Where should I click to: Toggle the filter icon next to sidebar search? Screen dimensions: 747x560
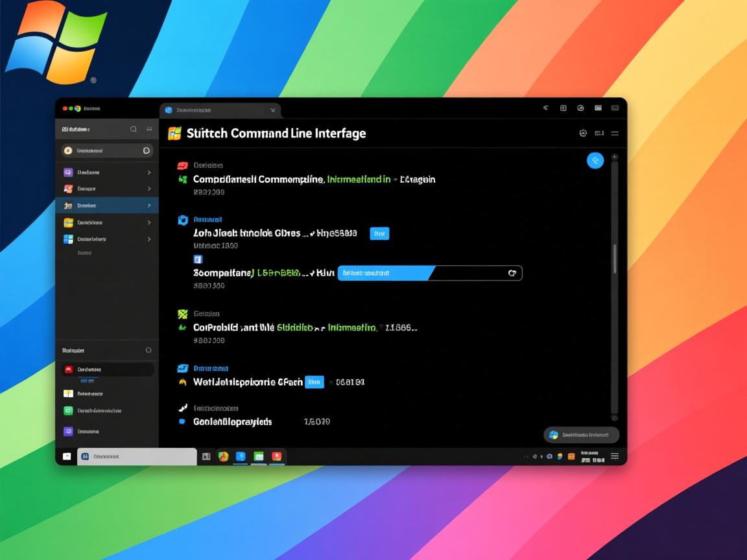150,129
